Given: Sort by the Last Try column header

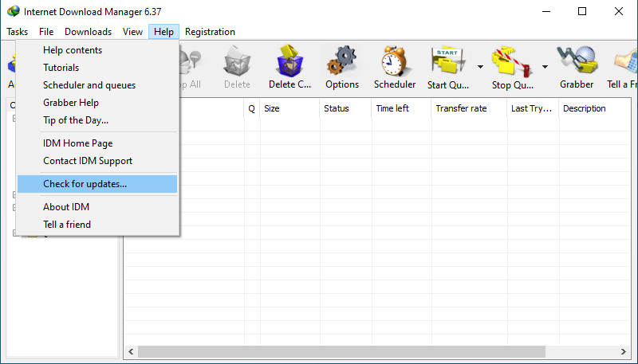Looking at the screenshot, I should pyautogui.click(x=533, y=108).
